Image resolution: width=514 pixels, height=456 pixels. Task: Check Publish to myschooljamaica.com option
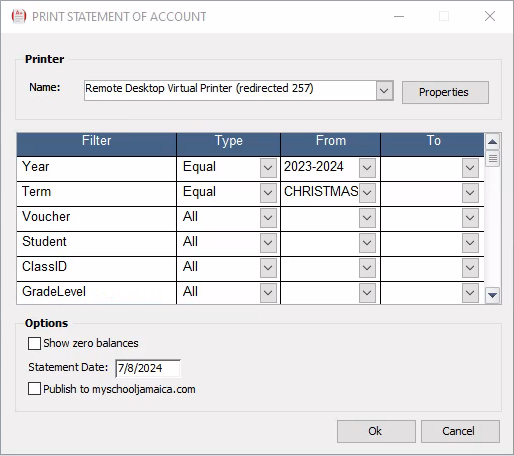34,389
